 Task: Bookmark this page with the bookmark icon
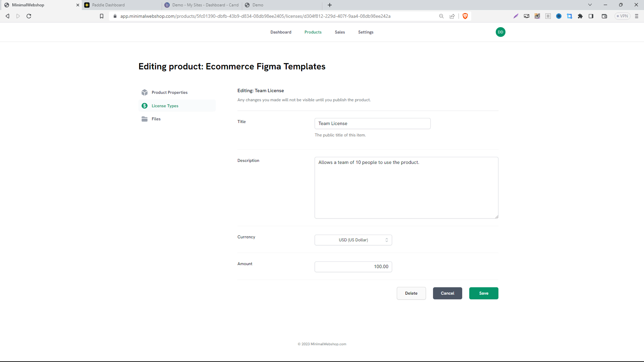[102, 16]
